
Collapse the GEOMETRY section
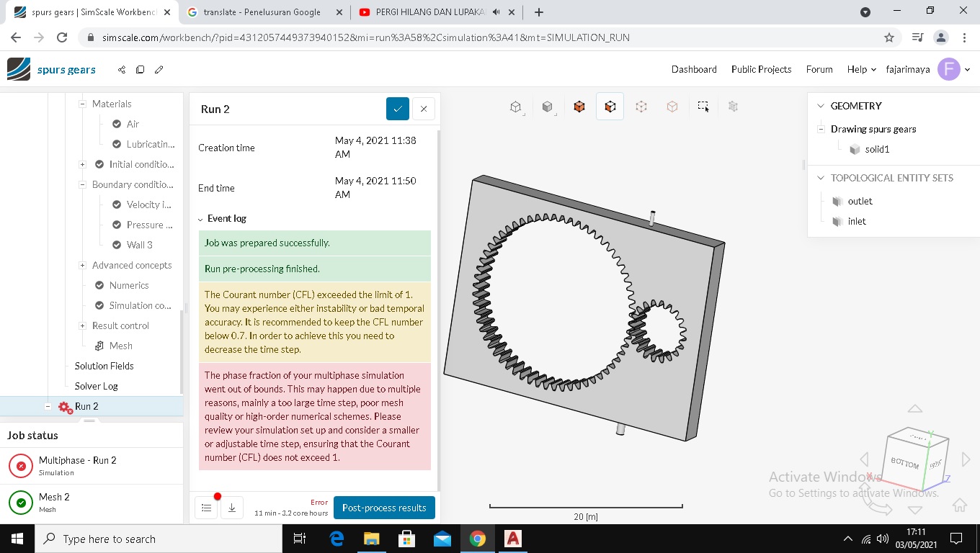[x=820, y=106]
